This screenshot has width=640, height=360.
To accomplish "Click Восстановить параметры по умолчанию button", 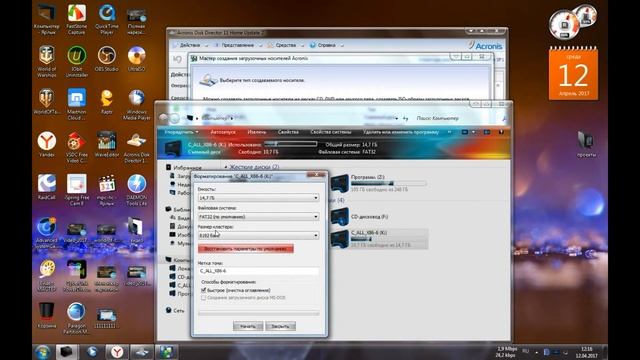I will 246,249.
